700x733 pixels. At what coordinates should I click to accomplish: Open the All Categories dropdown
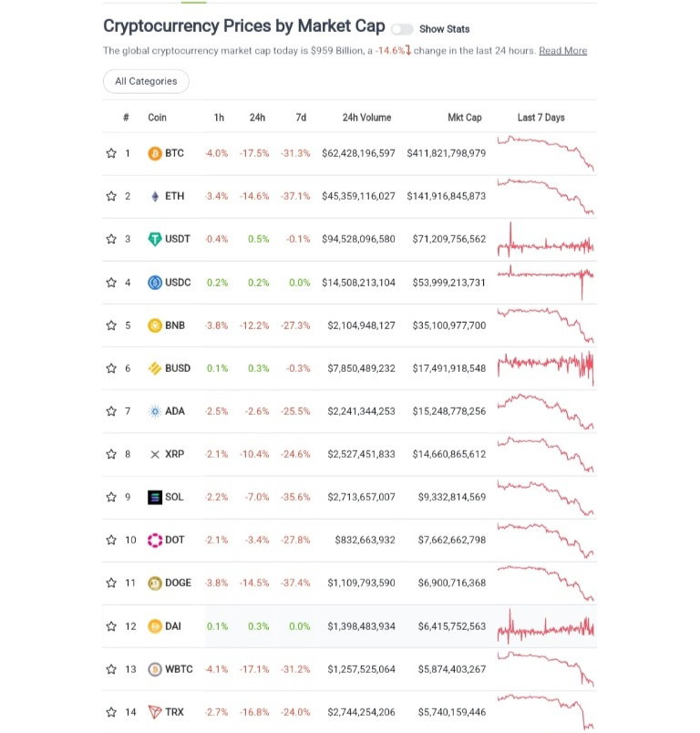(x=146, y=81)
